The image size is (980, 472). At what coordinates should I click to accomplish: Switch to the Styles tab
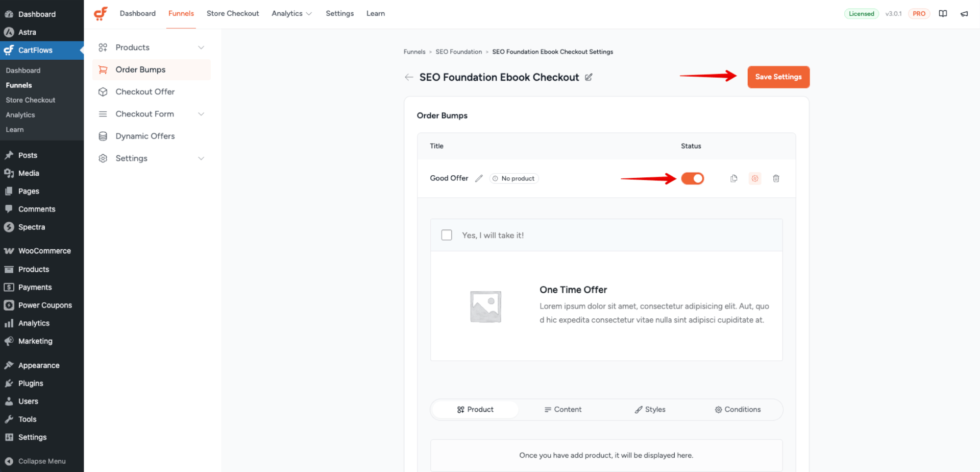(650, 410)
